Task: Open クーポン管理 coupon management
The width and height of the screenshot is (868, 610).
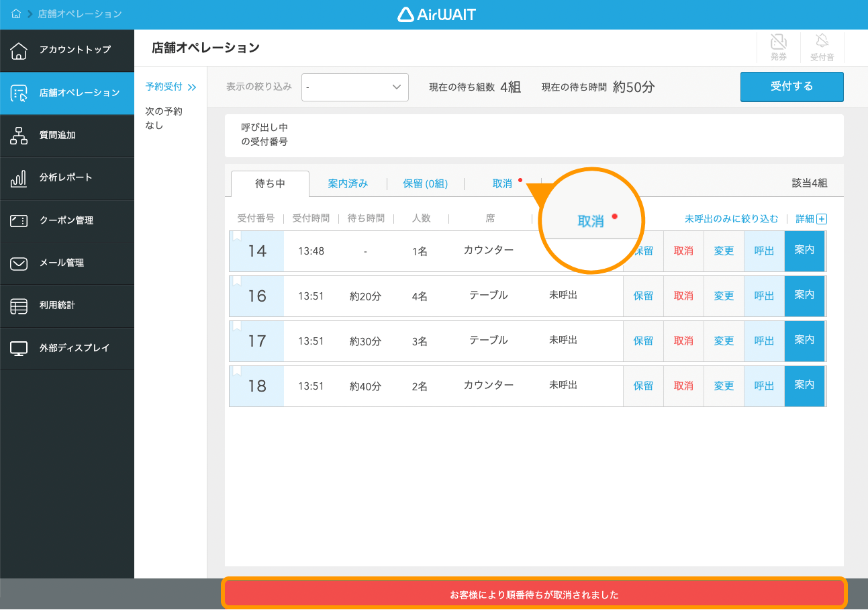Action: 67,221
